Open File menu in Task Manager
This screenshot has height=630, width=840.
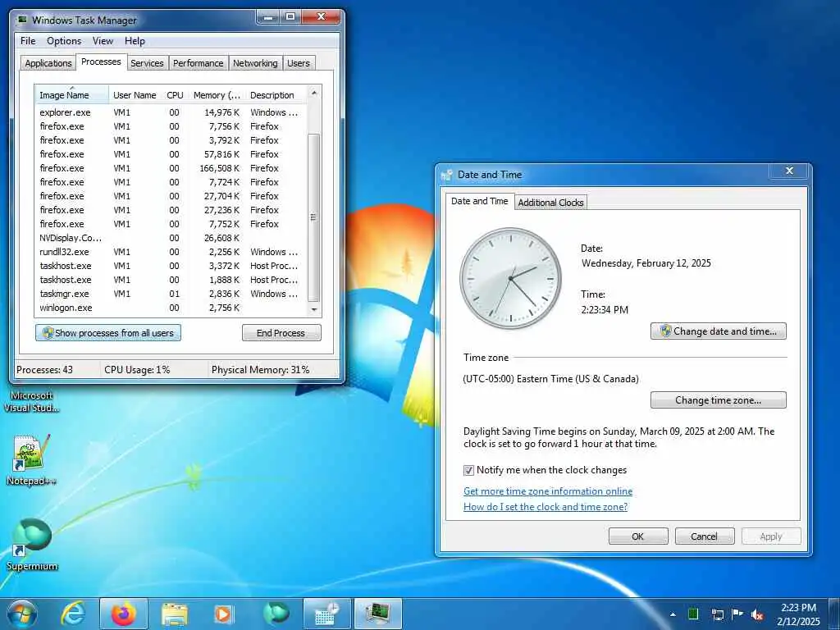28,41
